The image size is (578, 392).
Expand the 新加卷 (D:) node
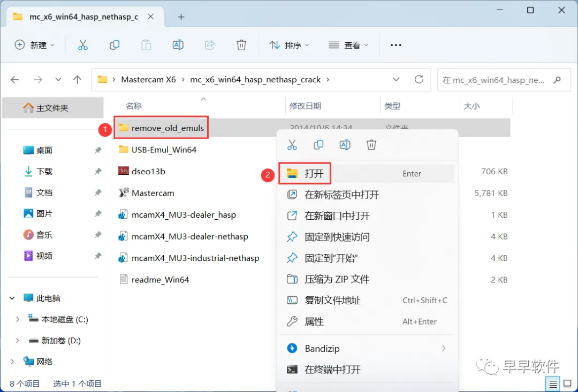tap(17, 341)
